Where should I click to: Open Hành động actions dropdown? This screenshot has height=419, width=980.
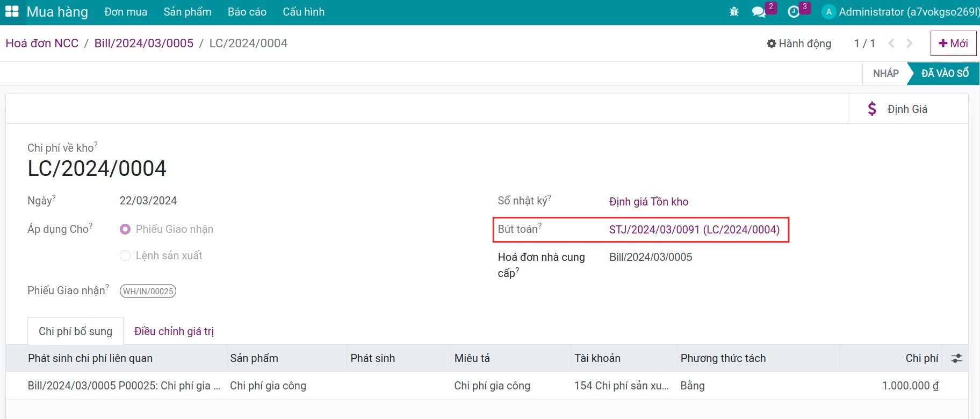click(x=799, y=44)
